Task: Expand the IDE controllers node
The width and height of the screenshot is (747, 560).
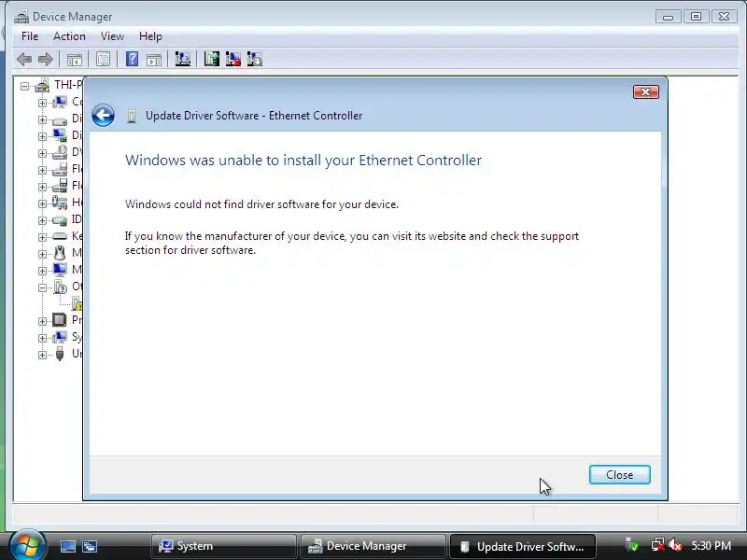Action: pos(42,220)
